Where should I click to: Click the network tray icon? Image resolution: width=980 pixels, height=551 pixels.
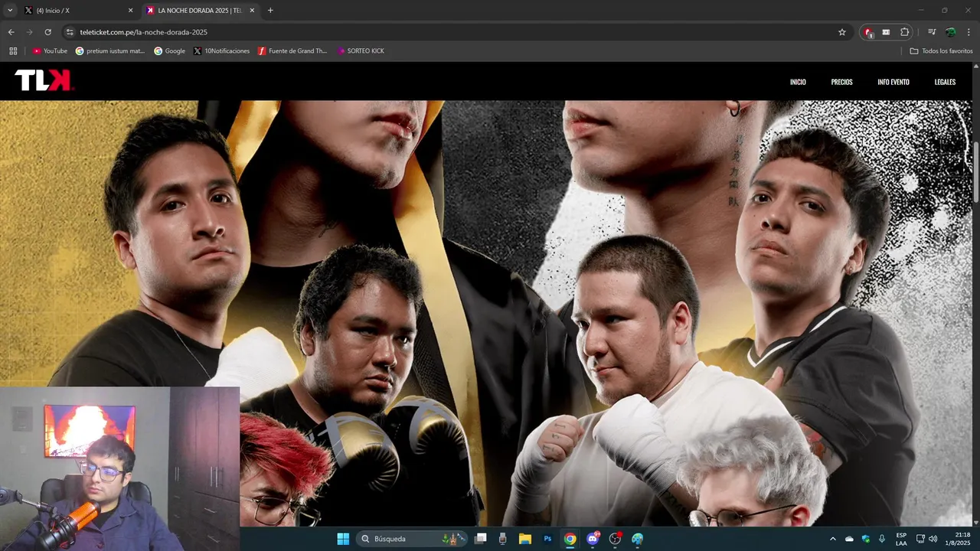920,539
